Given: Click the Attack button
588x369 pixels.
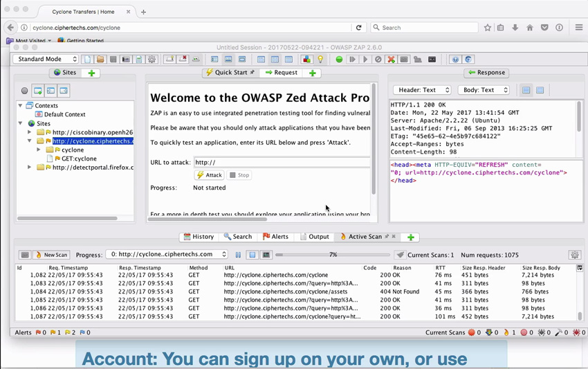Looking at the screenshot, I should (x=209, y=175).
